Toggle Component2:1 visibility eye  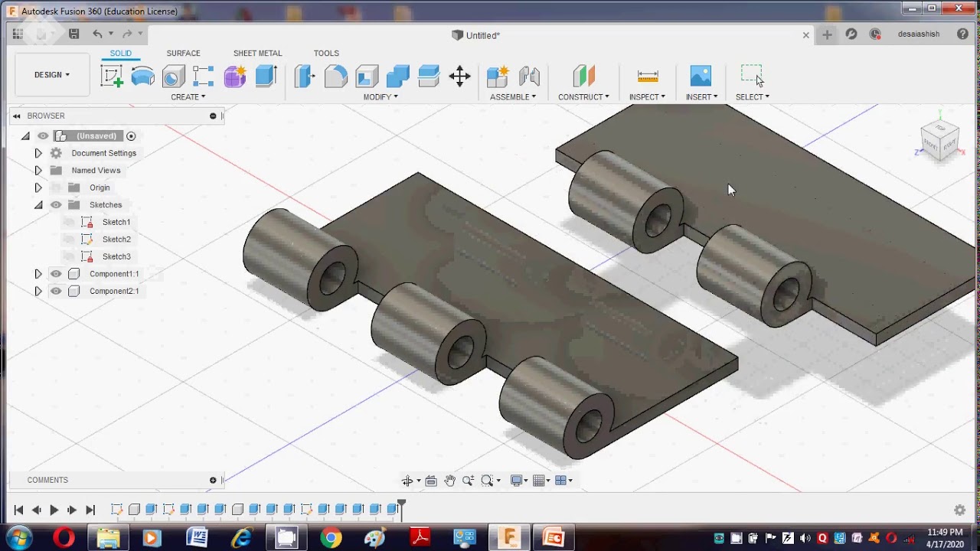click(x=56, y=291)
